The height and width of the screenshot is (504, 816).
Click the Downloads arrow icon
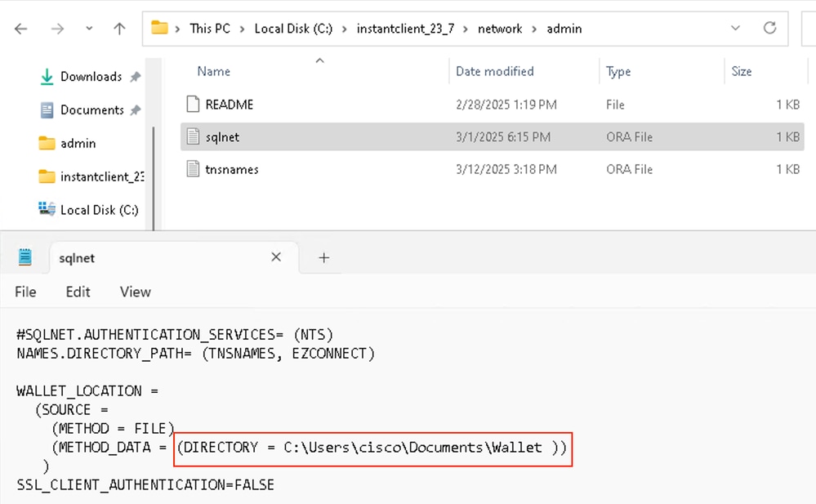pos(47,77)
